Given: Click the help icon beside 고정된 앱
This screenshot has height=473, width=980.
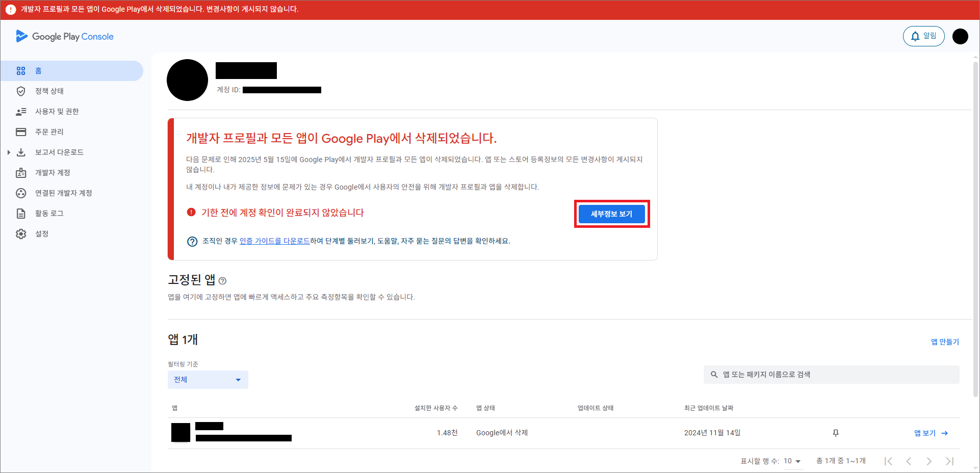Looking at the screenshot, I should tap(222, 281).
